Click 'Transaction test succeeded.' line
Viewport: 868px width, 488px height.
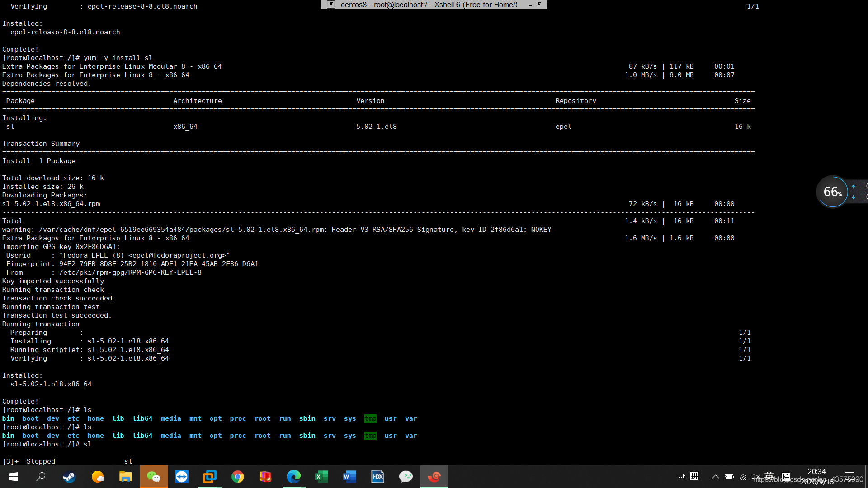coord(57,315)
